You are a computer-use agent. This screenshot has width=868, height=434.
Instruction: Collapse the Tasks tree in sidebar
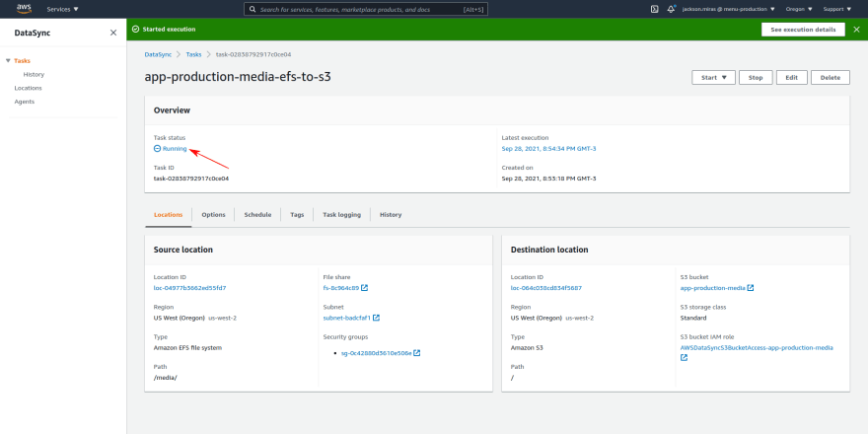click(8, 61)
